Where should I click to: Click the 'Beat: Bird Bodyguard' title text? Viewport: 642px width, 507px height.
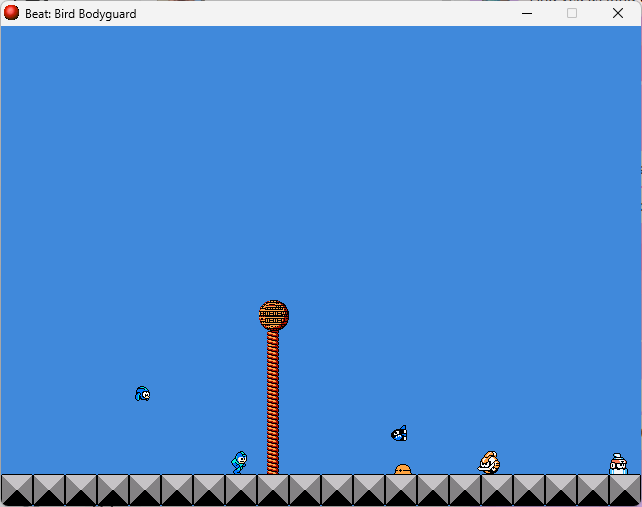81,14
